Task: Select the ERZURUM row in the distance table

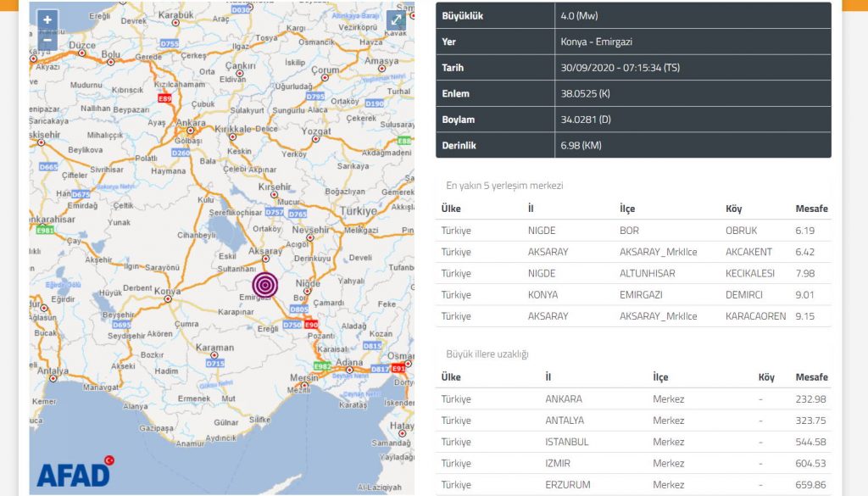Action: (633, 485)
